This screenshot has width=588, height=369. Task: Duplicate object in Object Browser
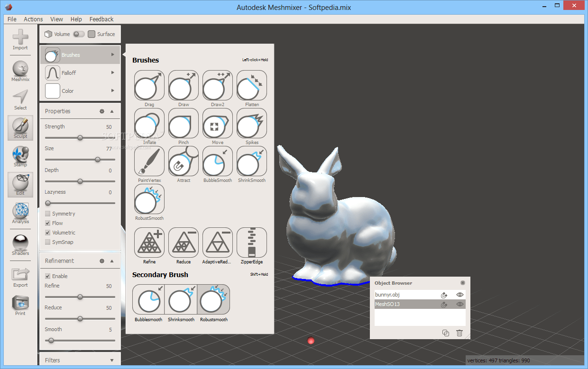(x=446, y=333)
